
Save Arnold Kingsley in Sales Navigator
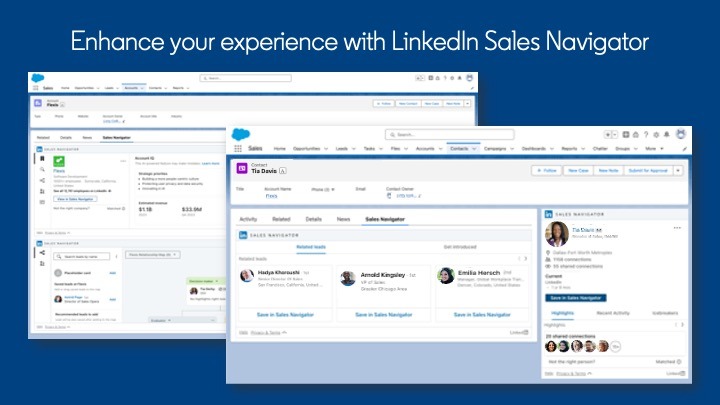(x=383, y=314)
